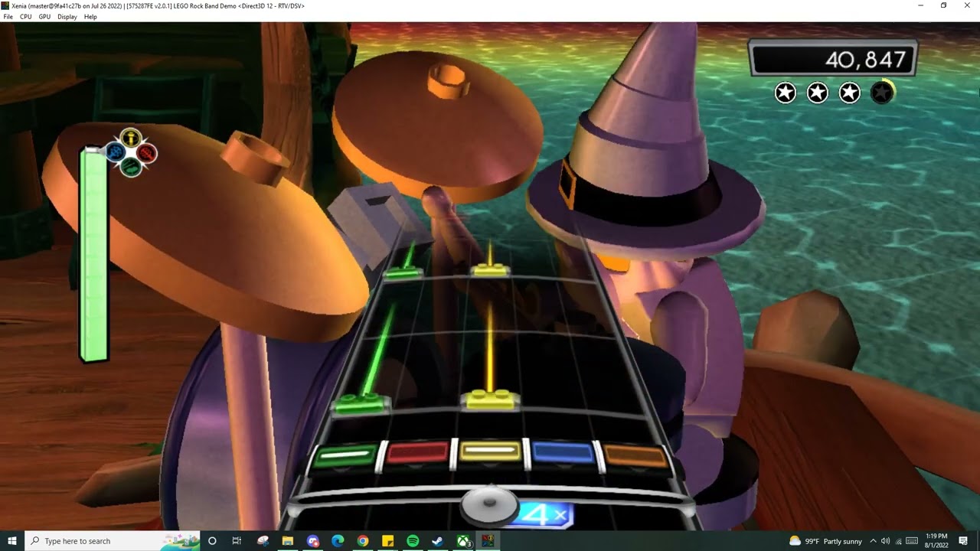Open the touch keyboard icon
The width and height of the screenshot is (980, 551).
[x=912, y=541]
